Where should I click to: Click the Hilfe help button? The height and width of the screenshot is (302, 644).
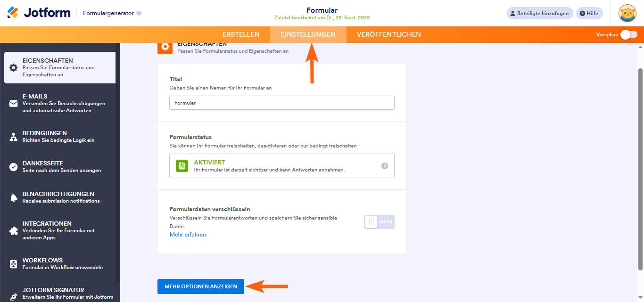[x=589, y=13]
